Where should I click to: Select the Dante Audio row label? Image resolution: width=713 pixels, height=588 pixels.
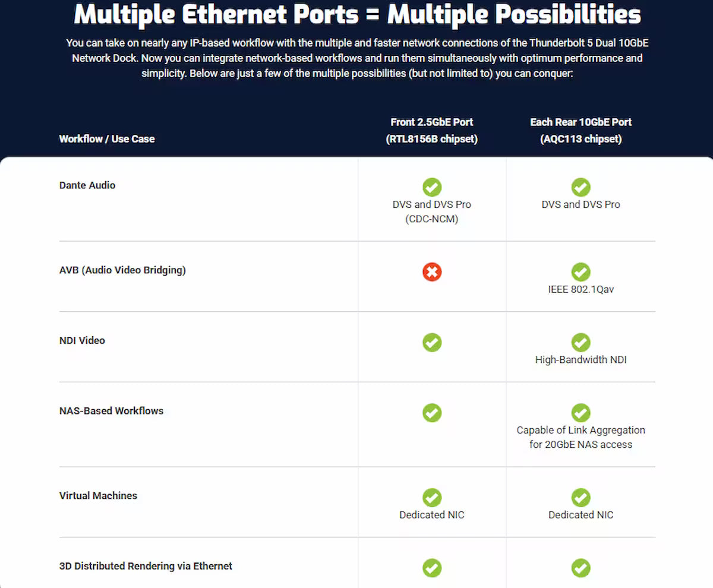pyautogui.click(x=87, y=185)
